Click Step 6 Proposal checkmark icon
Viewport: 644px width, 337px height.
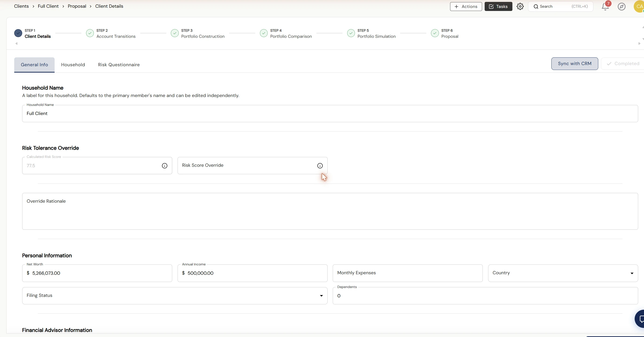(435, 33)
